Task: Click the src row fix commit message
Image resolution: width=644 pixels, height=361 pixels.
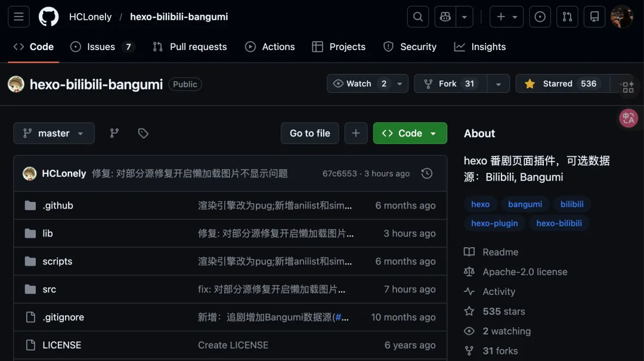Action: coord(271,289)
